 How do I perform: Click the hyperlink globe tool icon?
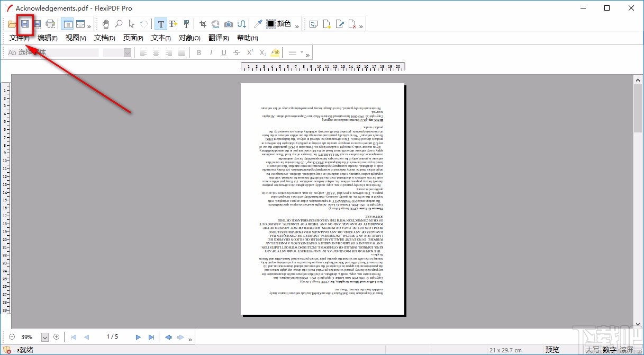[x=216, y=24]
